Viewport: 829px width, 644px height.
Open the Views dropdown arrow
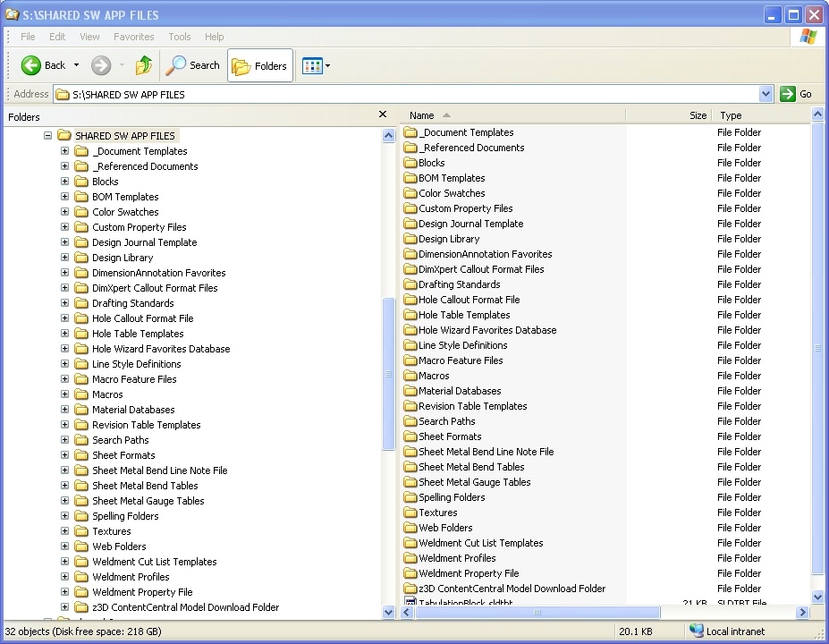328,66
